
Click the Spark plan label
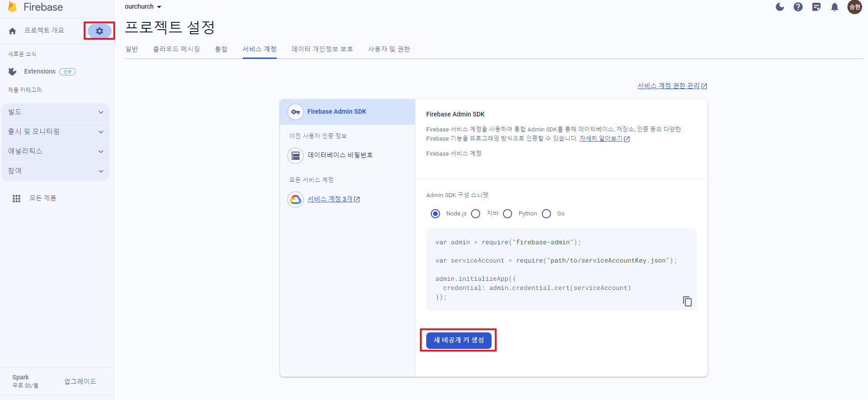[x=21, y=378]
